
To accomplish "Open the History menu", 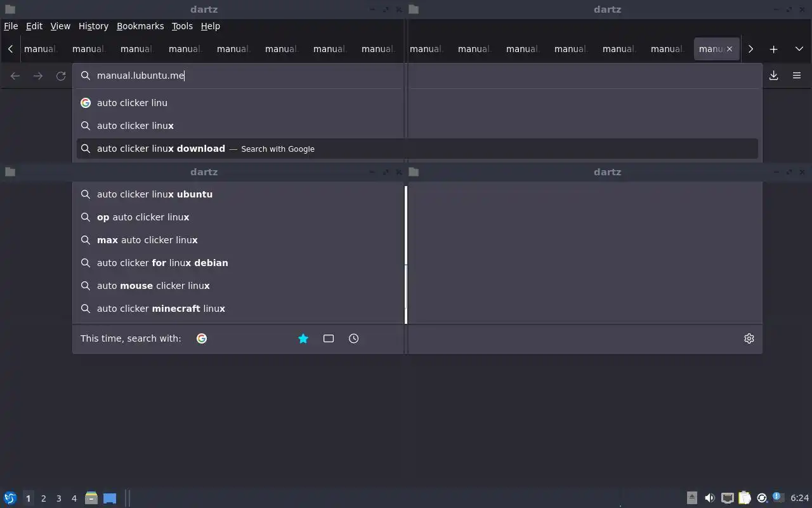I will click(x=93, y=26).
